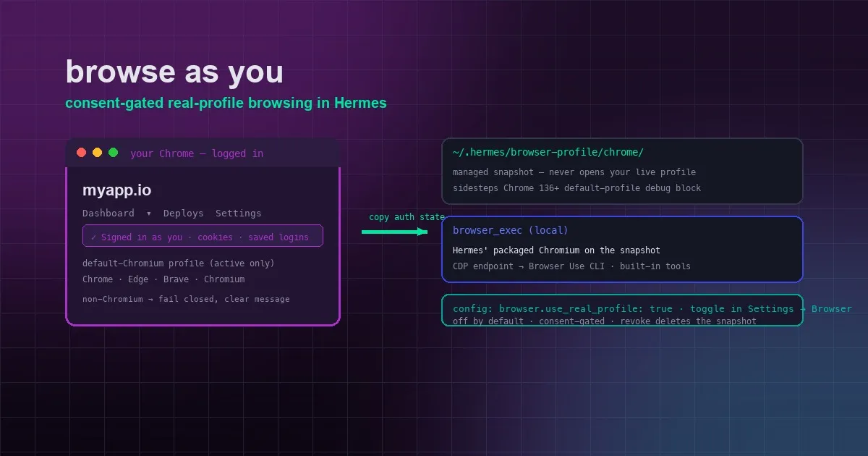Click the 'Signed in as you' badge
This screenshot has height=456, width=868.
(x=203, y=236)
